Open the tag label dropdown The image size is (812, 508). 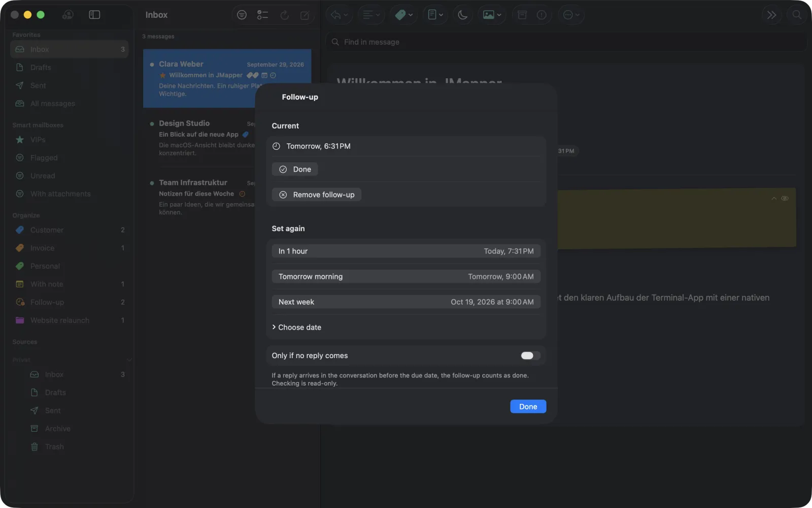click(404, 15)
